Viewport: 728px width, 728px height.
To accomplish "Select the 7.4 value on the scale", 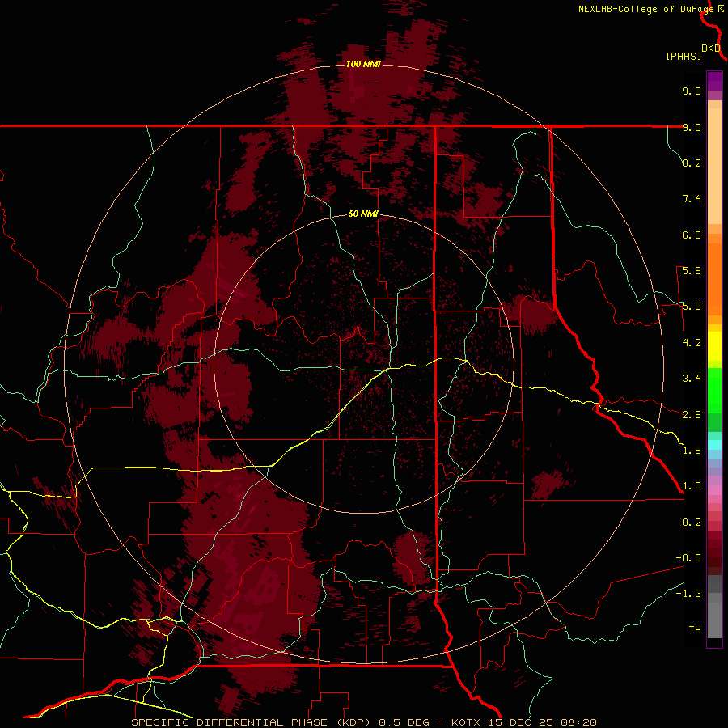I will (692, 199).
